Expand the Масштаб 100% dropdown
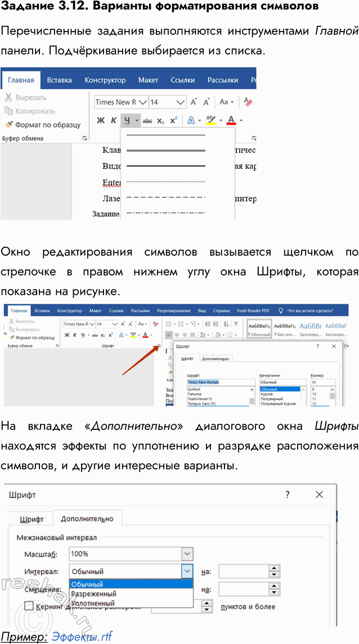The width and height of the screenshot is (359, 644). pyautogui.click(x=187, y=554)
